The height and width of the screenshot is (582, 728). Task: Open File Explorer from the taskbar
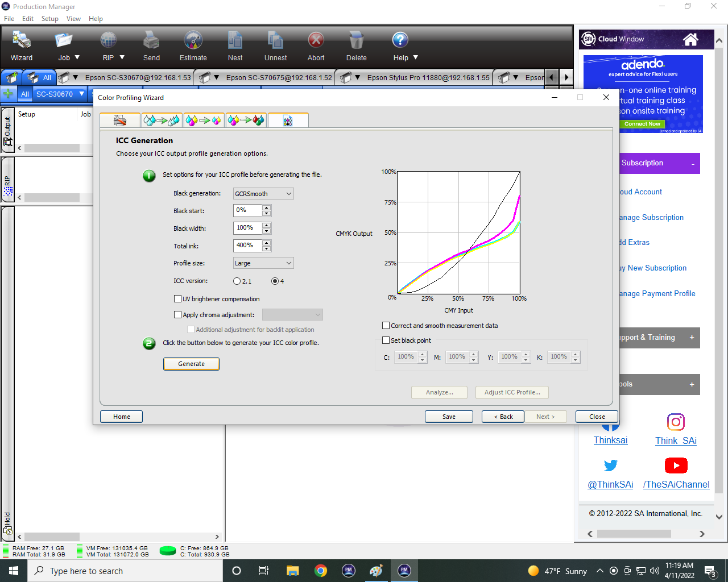(x=293, y=571)
